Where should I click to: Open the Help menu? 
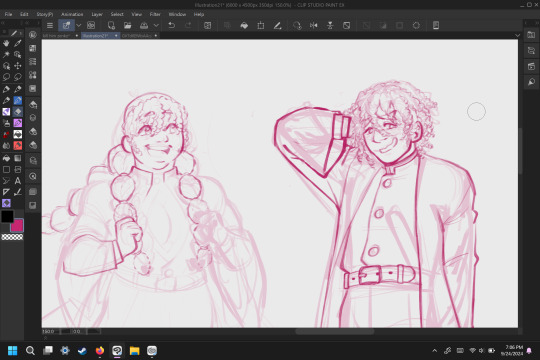pos(199,14)
